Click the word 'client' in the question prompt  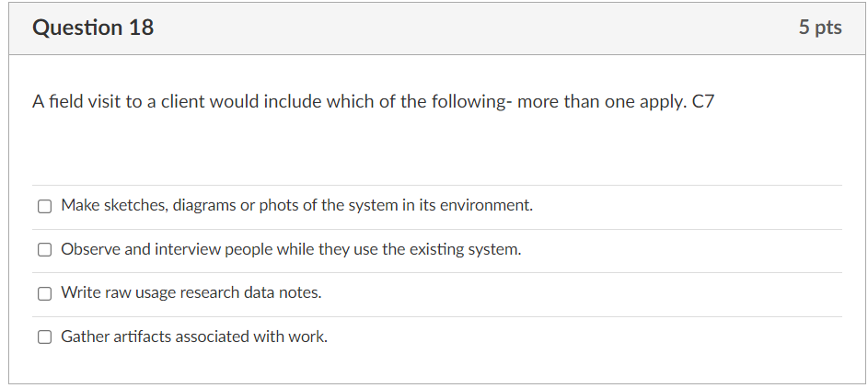coord(183,102)
